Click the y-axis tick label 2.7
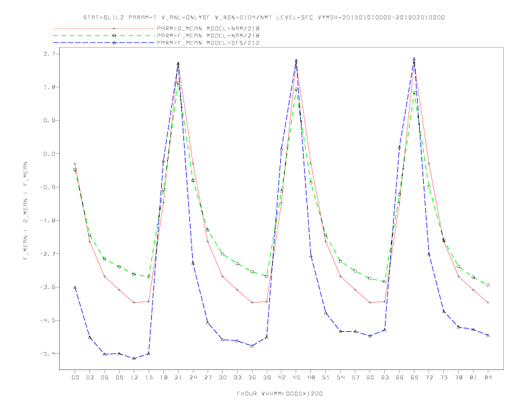This screenshot has height=411, width=532. (48, 54)
